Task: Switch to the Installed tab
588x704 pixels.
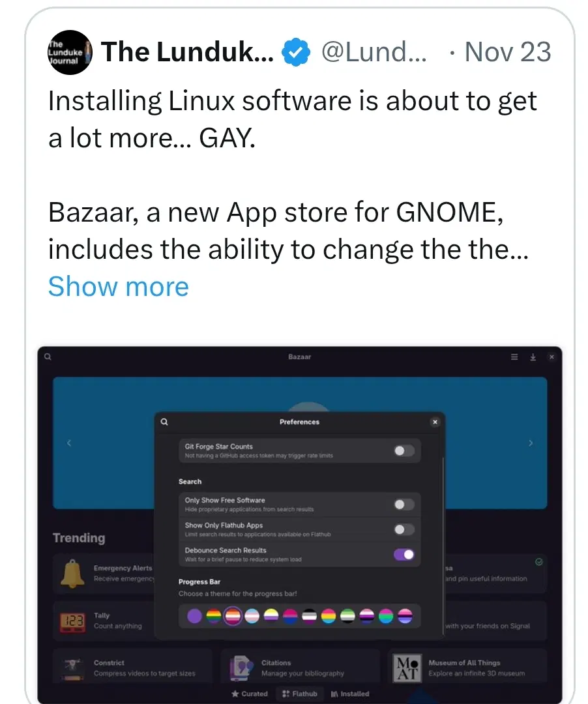Action: pos(349,694)
